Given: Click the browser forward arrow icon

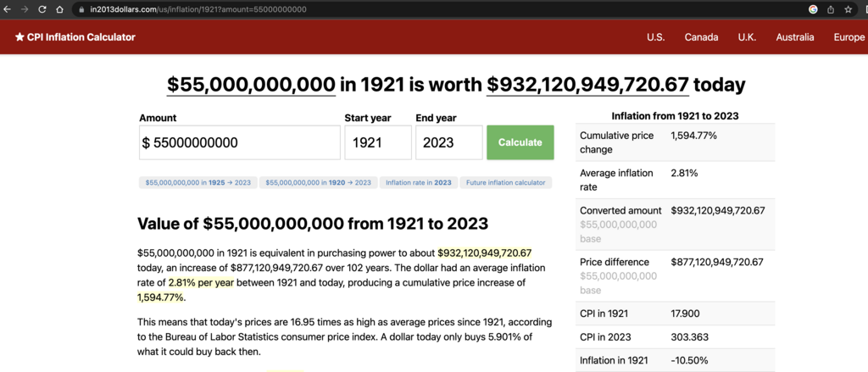Looking at the screenshot, I should tap(25, 9).
